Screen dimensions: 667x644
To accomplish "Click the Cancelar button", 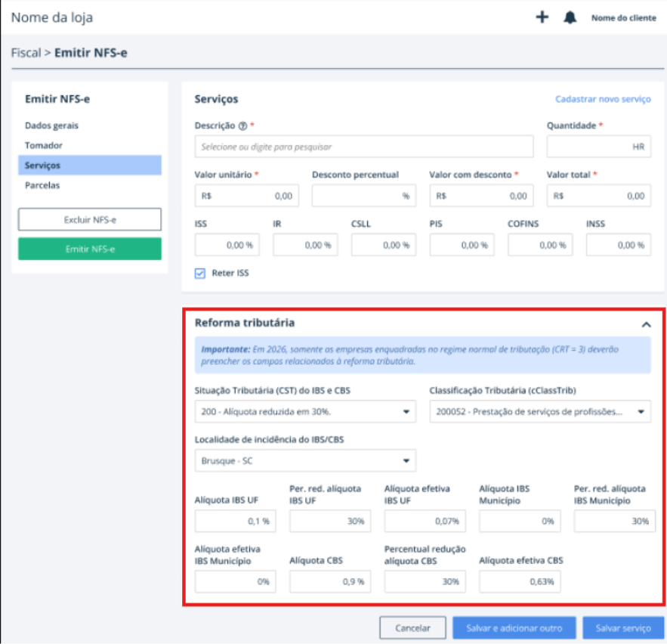I will [412, 628].
